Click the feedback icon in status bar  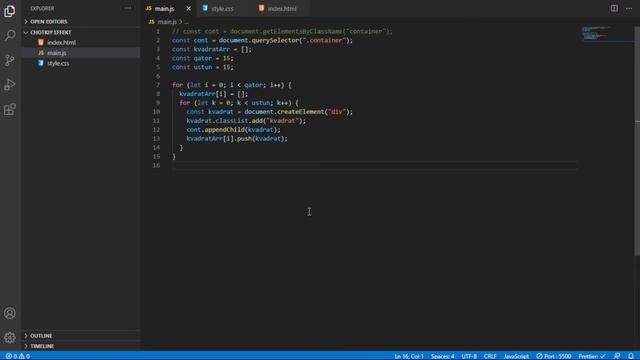(617, 356)
